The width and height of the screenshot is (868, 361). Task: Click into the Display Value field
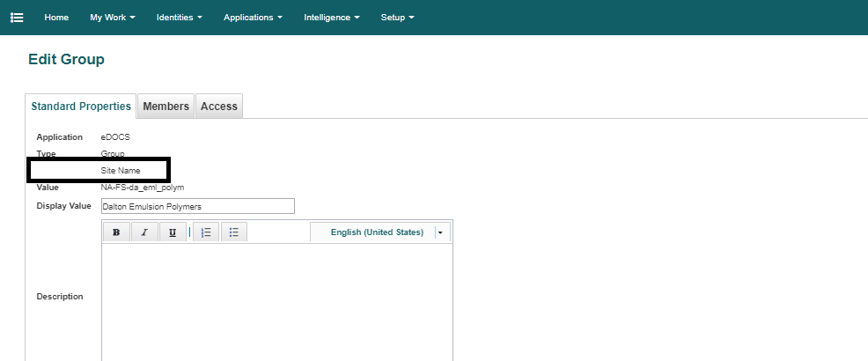point(197,206)
